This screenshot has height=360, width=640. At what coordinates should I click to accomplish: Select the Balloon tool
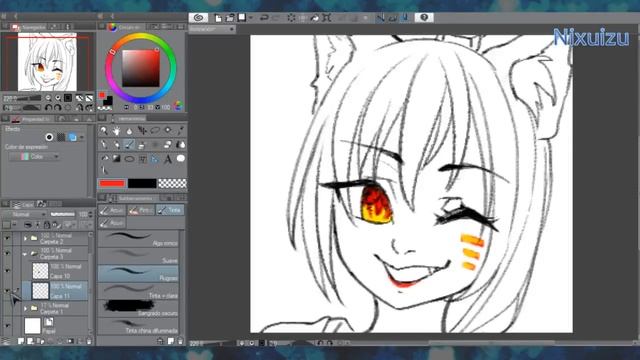click(x=180, y=159)
